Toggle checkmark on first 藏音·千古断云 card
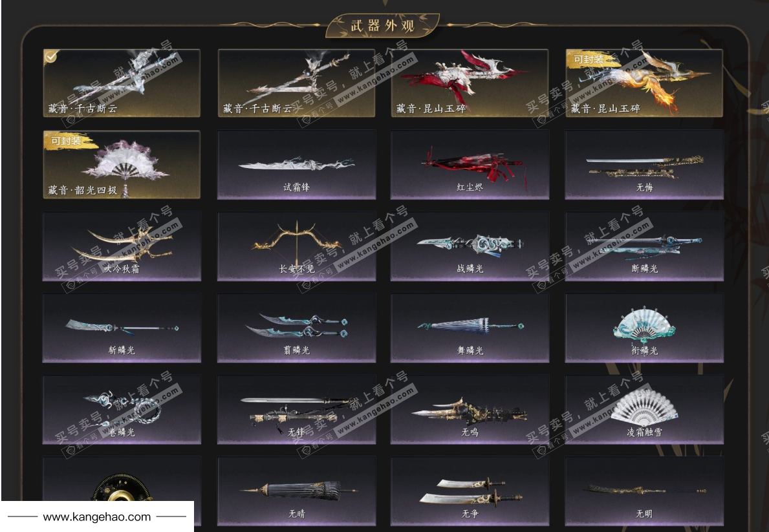This screenshot has width=769, height=532. coord(50,56)
